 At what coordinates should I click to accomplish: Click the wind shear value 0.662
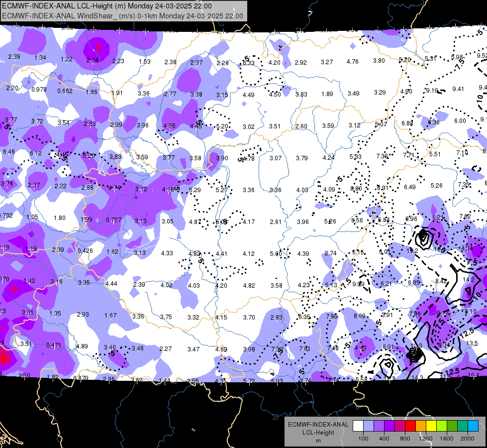tap(65, 91)
